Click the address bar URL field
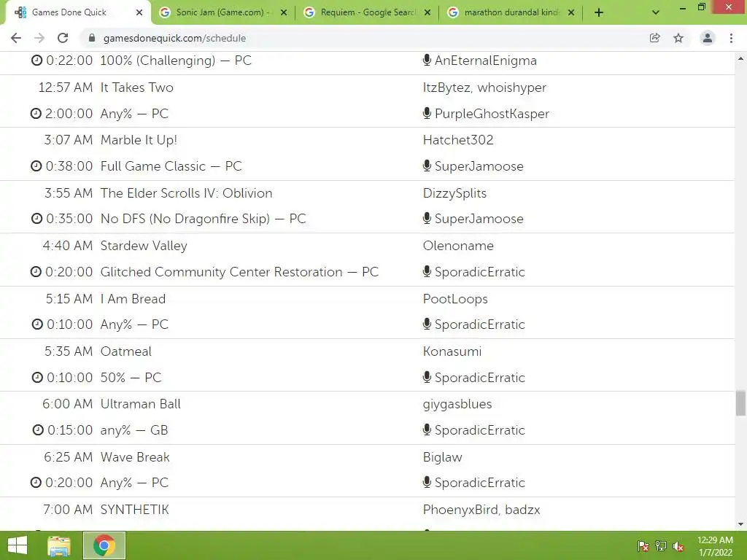Viewport: 747px width, 560px height. point(367,38)
